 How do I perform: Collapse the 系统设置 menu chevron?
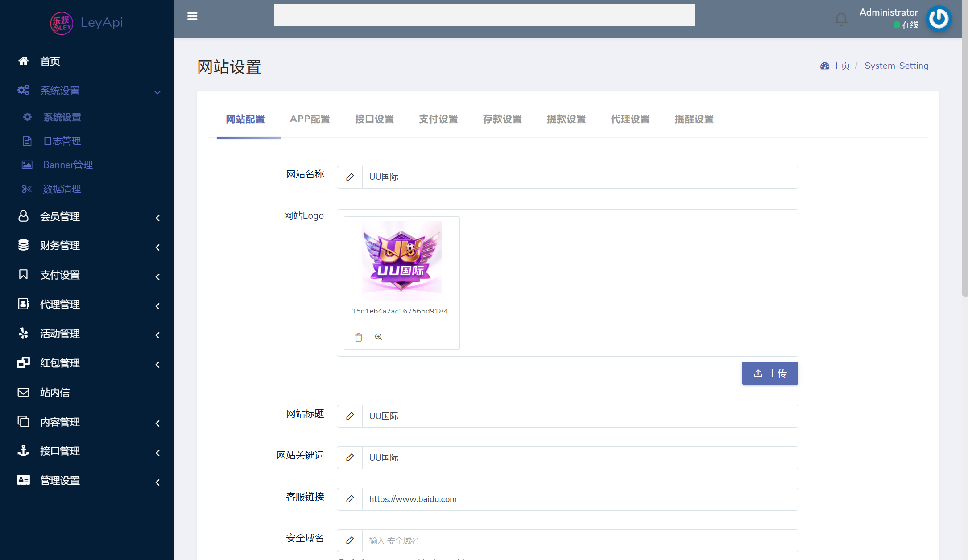pyautogui.click(x=157, y=92)
